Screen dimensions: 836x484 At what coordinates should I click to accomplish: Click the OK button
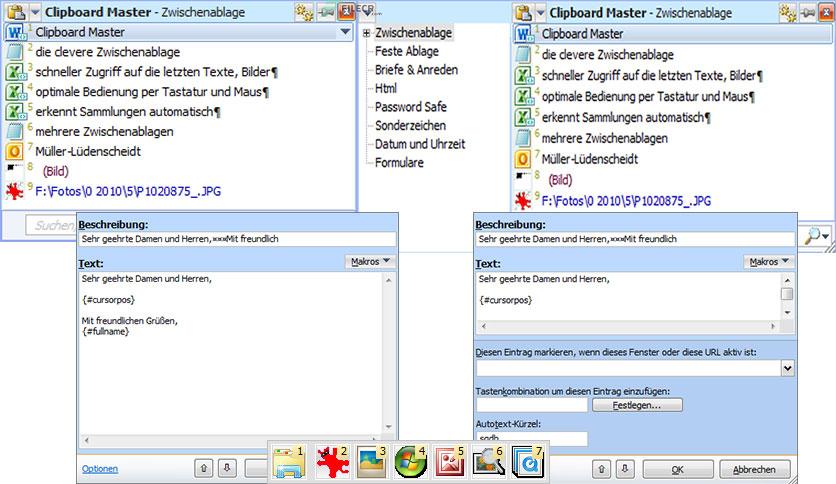[678, 470]
